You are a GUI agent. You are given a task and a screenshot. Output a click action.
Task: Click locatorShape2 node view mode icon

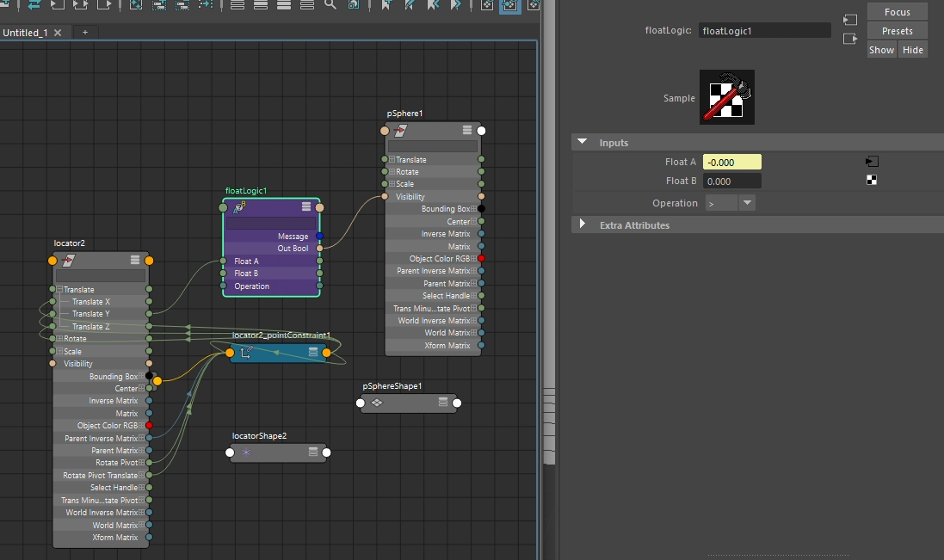[313, 452]
